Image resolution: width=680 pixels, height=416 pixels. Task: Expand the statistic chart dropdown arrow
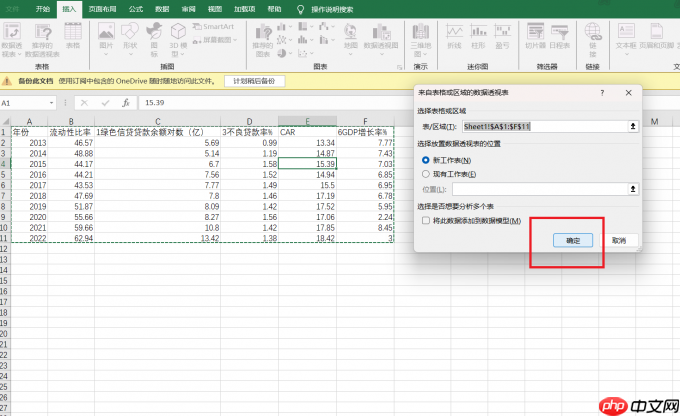(x=311, y=40)
